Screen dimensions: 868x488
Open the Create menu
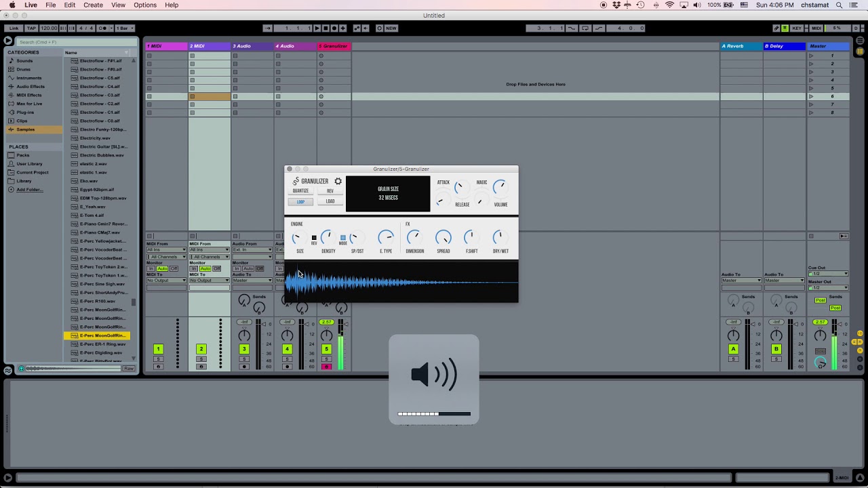click(x=93, y=5)
